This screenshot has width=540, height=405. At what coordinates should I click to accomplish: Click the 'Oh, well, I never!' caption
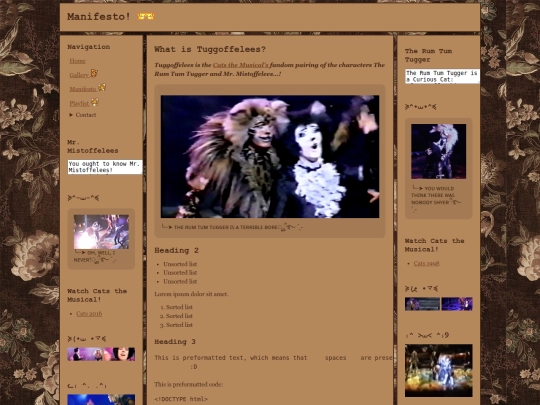coord(94,256)
